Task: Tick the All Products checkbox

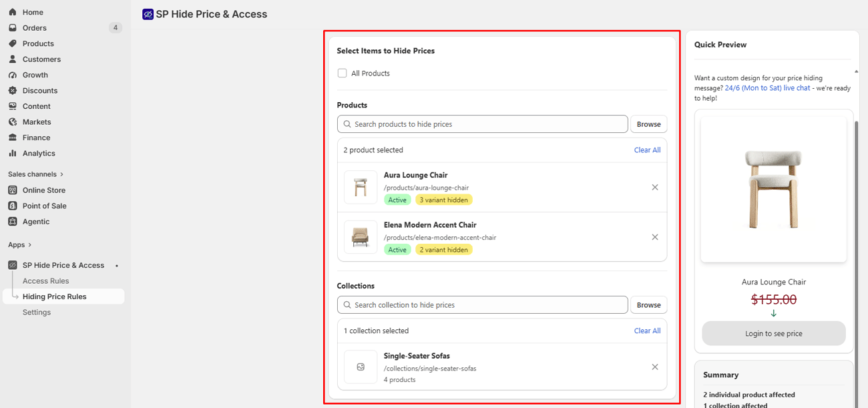Action: click(342, 73)
